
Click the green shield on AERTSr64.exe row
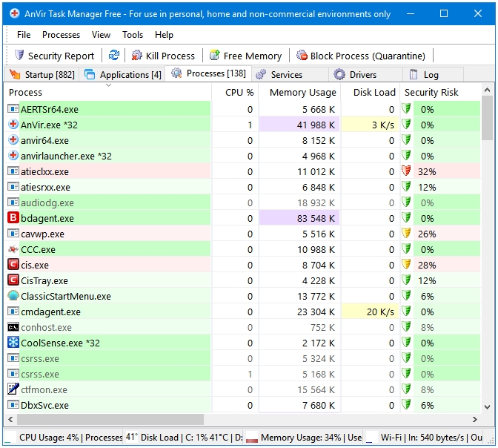406,109
